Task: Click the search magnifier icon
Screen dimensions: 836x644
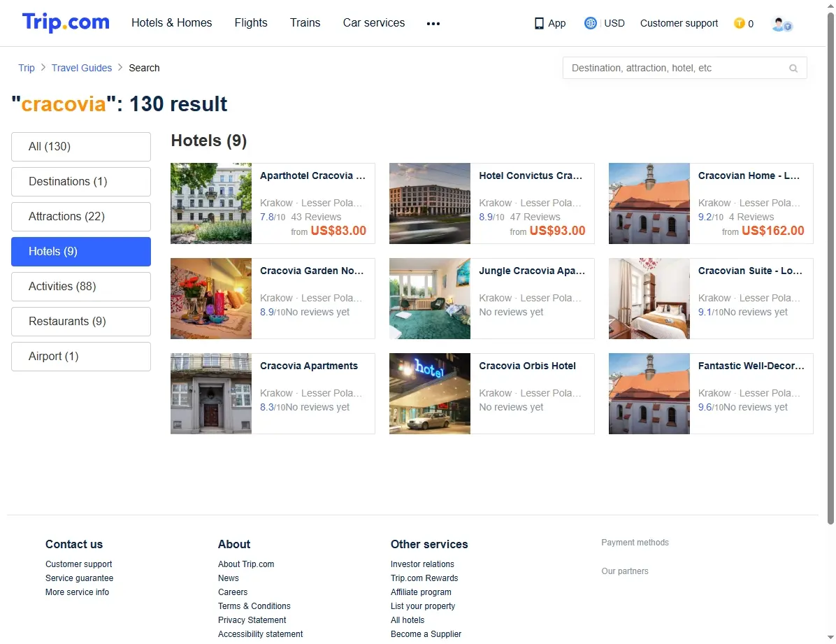Action: (x=793, y=69)
